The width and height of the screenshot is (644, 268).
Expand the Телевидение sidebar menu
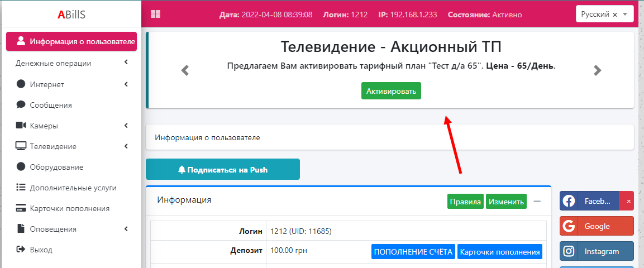coord(71,146)
